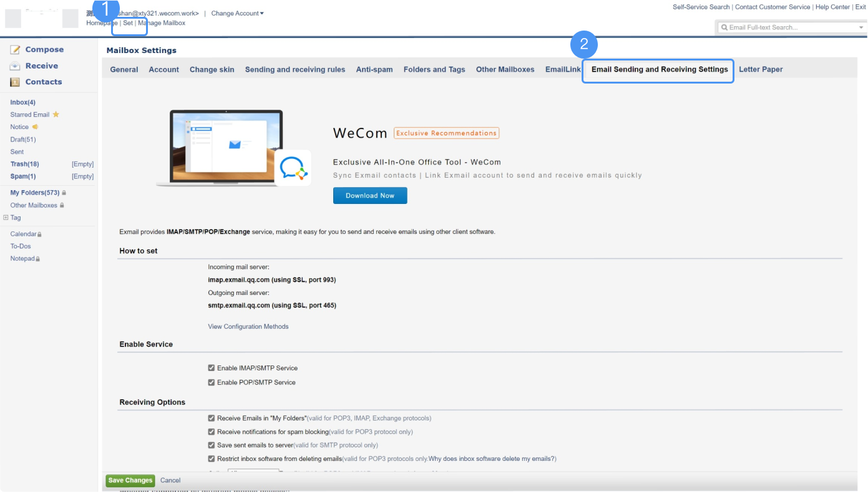Switch to Folders and Tags tab
The image size is (868, 492).
434,70
